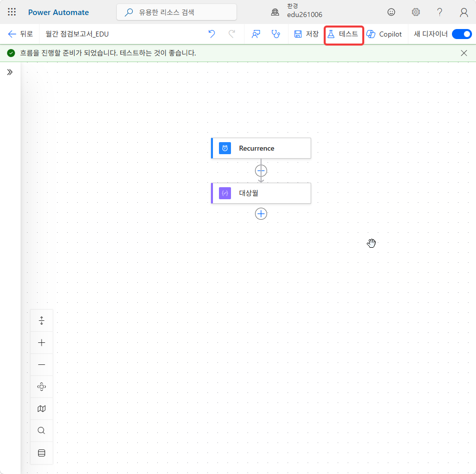Click the canvas search magnifier icon
This screenshot has height=474, width=476.
[x=42, y=430]
